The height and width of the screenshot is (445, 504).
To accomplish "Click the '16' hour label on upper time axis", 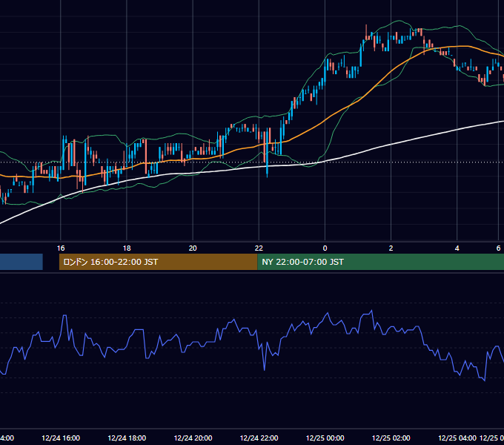I will (x=61, y=248).
